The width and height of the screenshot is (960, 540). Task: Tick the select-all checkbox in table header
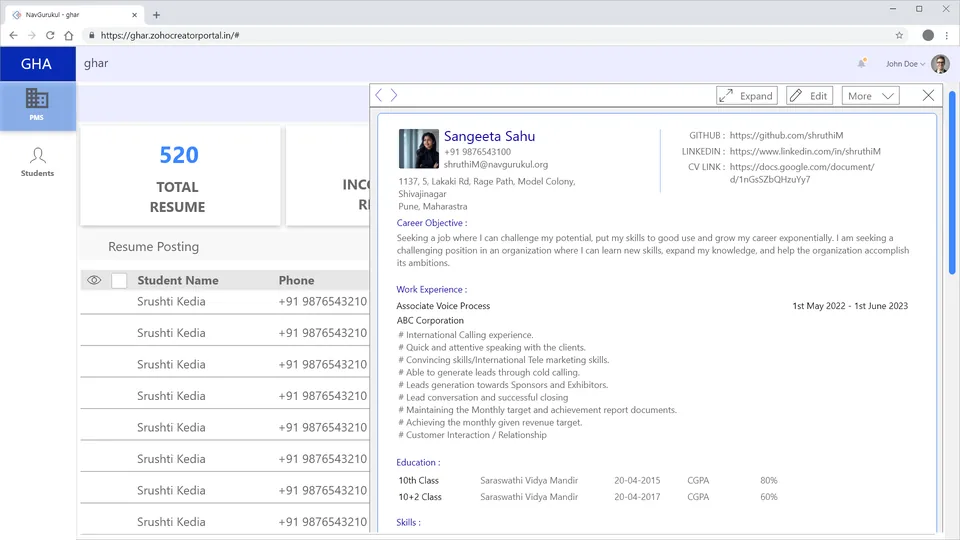119,280
